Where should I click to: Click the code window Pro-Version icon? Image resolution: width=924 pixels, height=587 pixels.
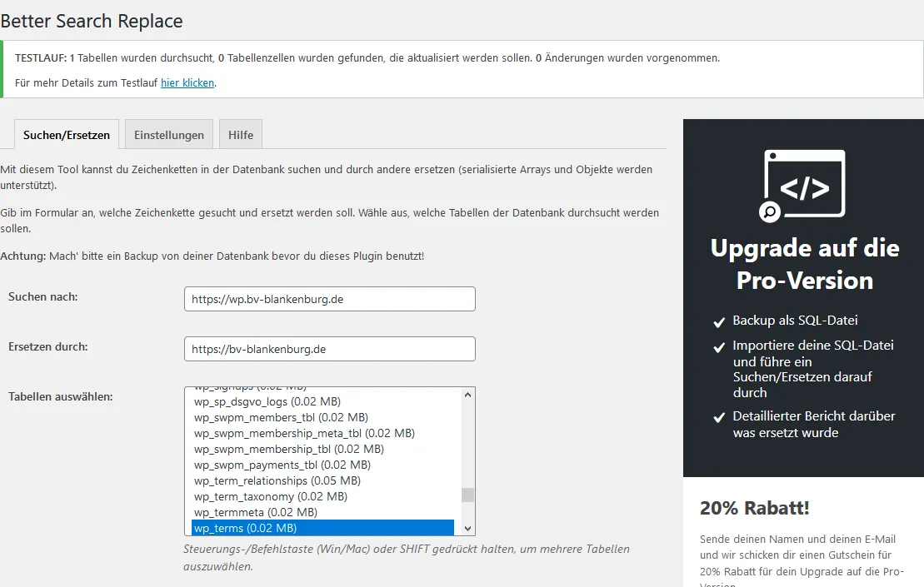[802, 186]
